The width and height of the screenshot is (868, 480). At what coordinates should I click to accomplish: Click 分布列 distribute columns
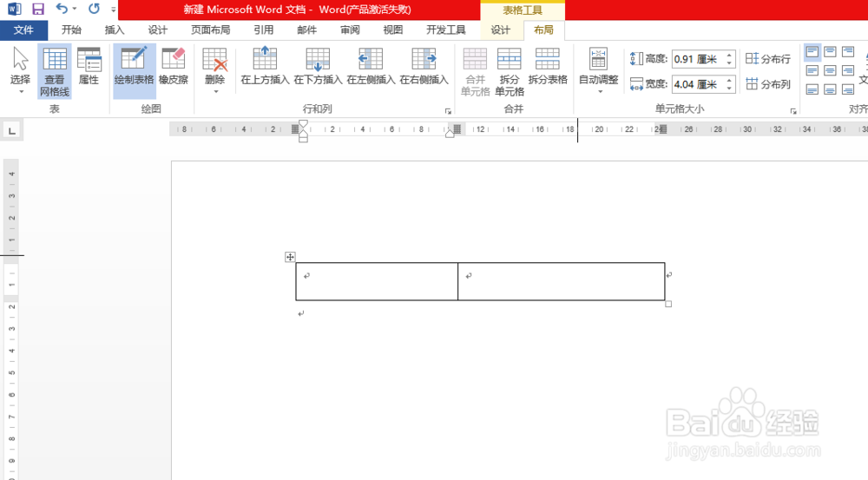(x=768, y=84)
